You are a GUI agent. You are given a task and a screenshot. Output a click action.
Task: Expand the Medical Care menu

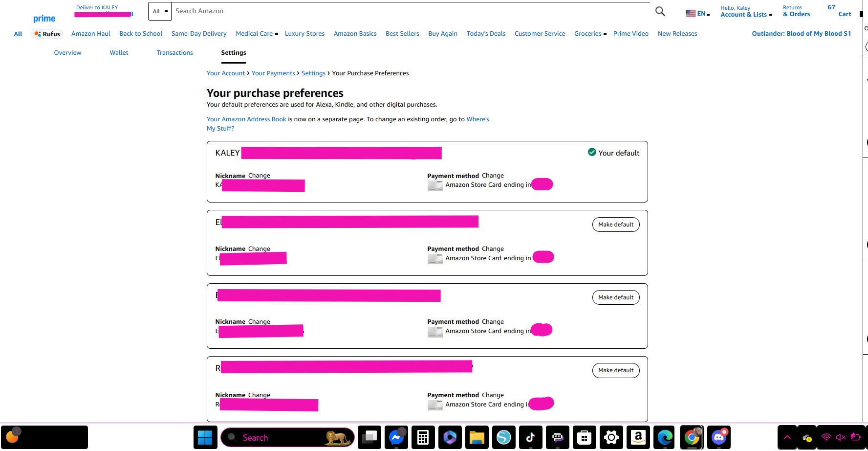pos(257,34)
